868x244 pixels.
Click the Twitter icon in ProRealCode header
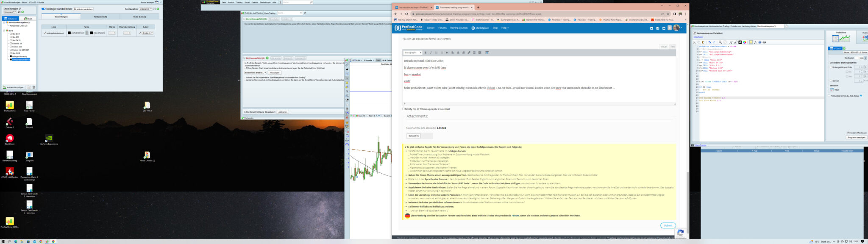pyautogui.click(x=652, y=28)
